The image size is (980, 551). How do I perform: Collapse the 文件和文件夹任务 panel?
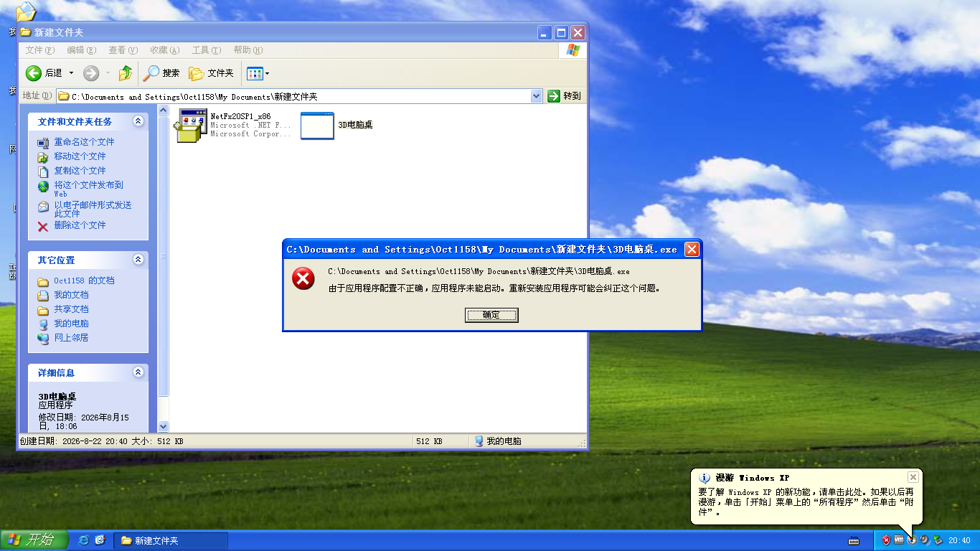click(138, 121)
